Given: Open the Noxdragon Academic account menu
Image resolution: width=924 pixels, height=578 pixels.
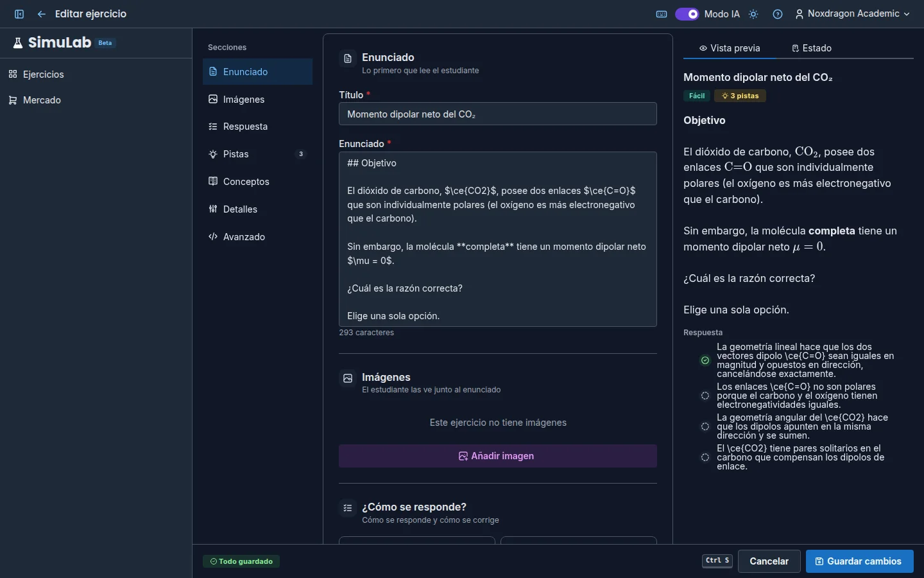Looking at the screenshot, I should point(853,14).
